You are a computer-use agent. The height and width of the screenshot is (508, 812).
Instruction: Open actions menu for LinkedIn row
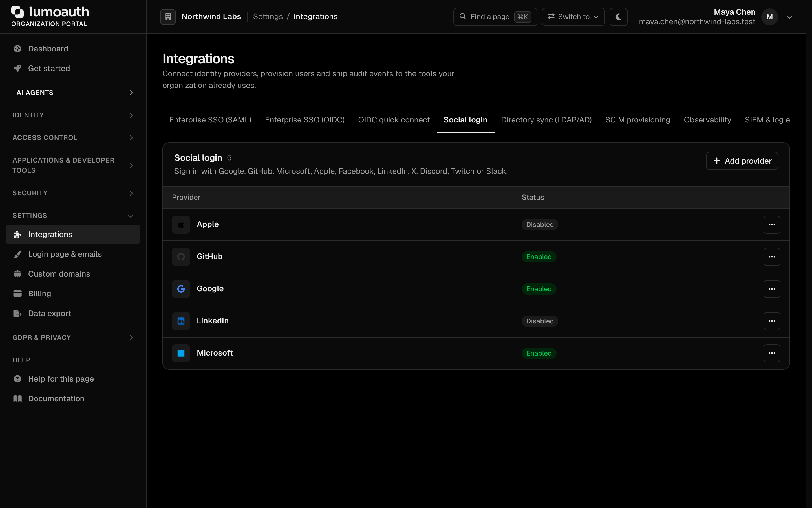click(772, 321)
